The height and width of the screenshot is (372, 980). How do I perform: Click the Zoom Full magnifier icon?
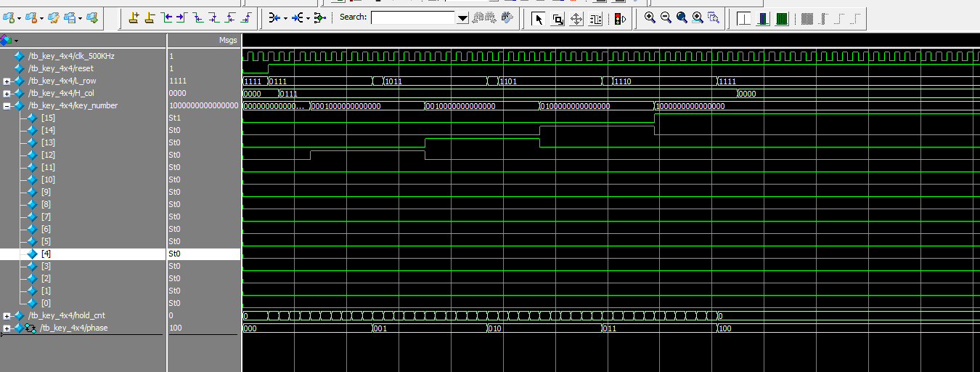pos(682,17)
